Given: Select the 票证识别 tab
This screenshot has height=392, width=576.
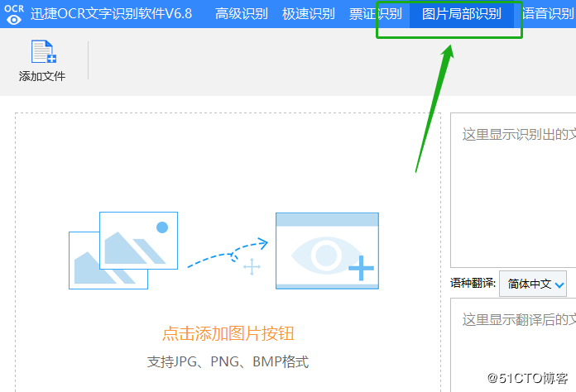Looking at the screenshot, I should click(375, 14).
